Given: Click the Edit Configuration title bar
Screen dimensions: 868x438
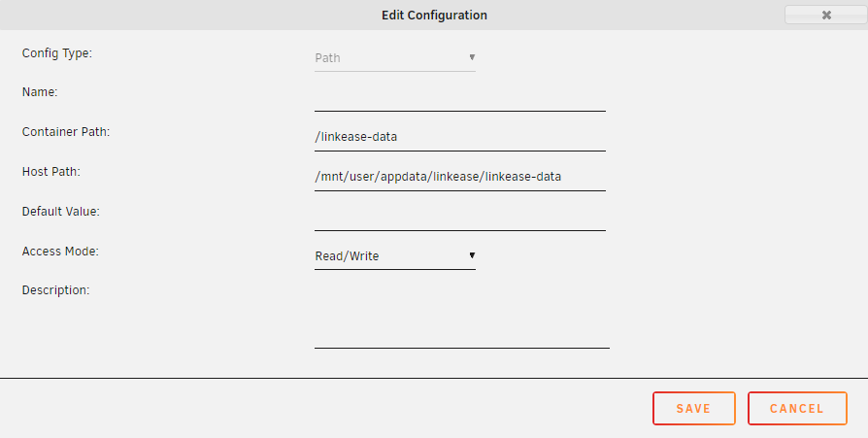Looking at the screenshot, I should (x=434, y=16).
